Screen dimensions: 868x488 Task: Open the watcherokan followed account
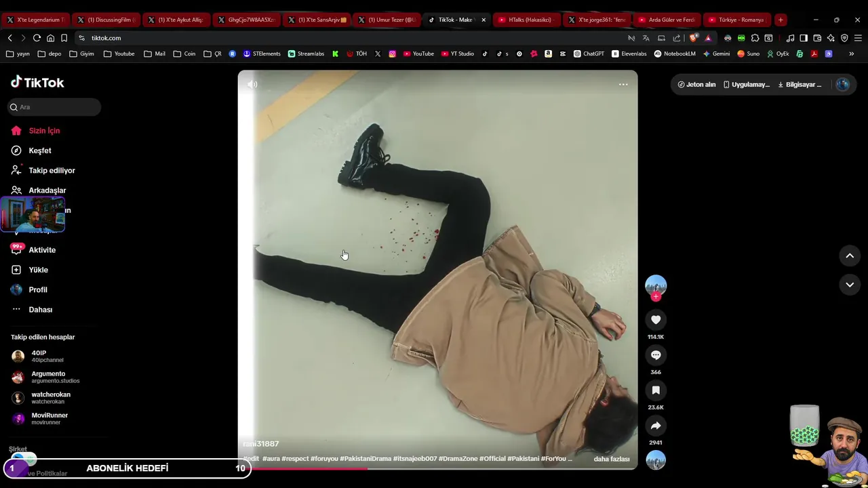point(42,398)
